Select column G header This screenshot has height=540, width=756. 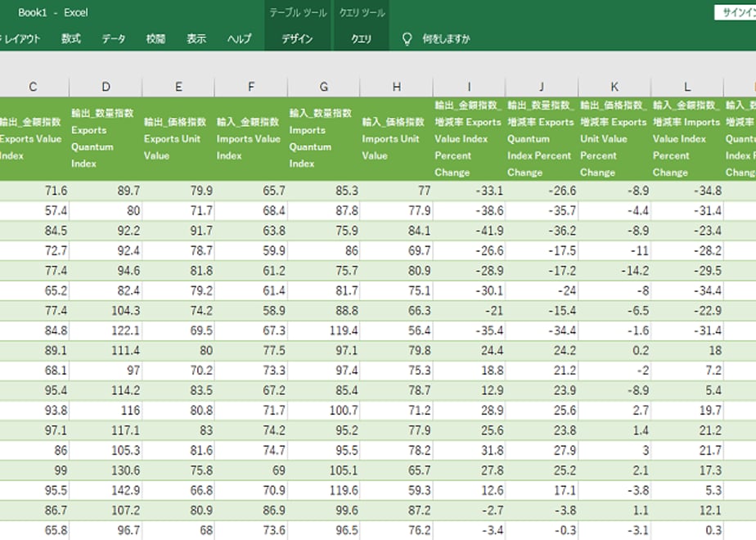pyautogui.click(x=323, y=87)
